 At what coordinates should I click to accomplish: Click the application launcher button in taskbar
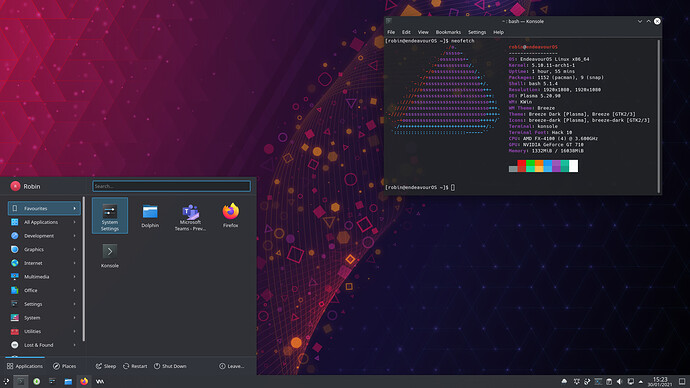(6, 381)
